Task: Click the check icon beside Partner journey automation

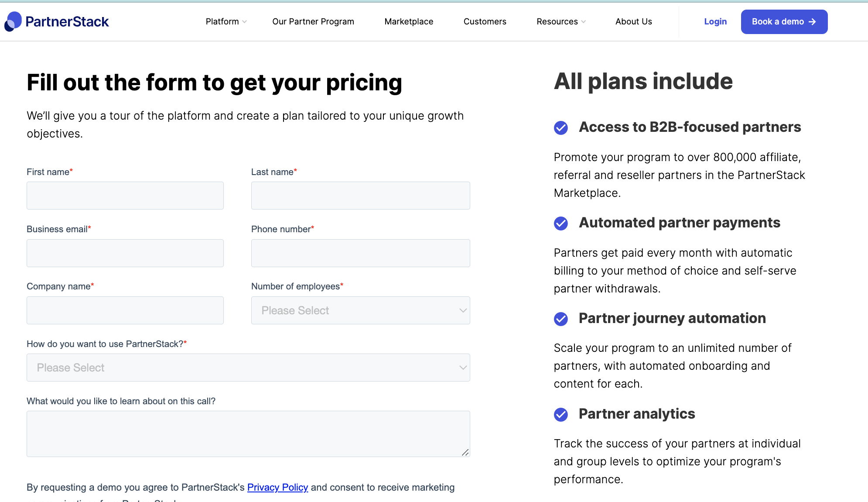Action: click(x=561, y=319)
